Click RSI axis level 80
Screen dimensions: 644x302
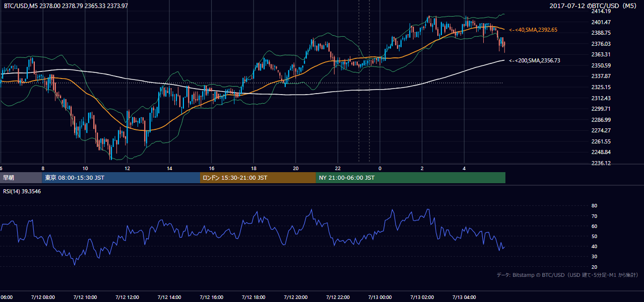594,206
